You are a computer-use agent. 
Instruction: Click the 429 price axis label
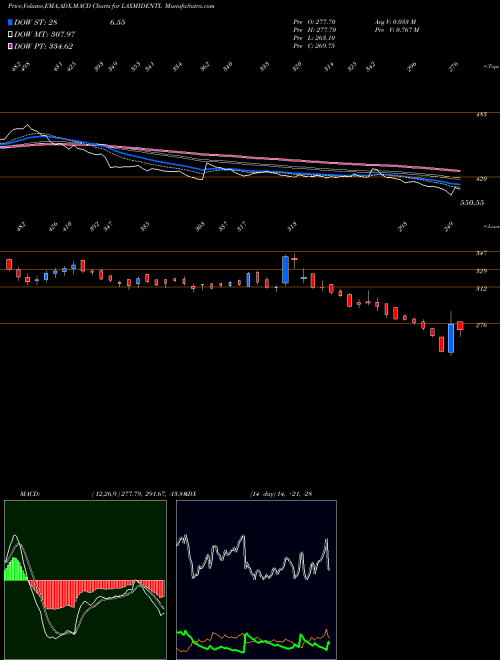pyautogui.click(x=481, y=178)
